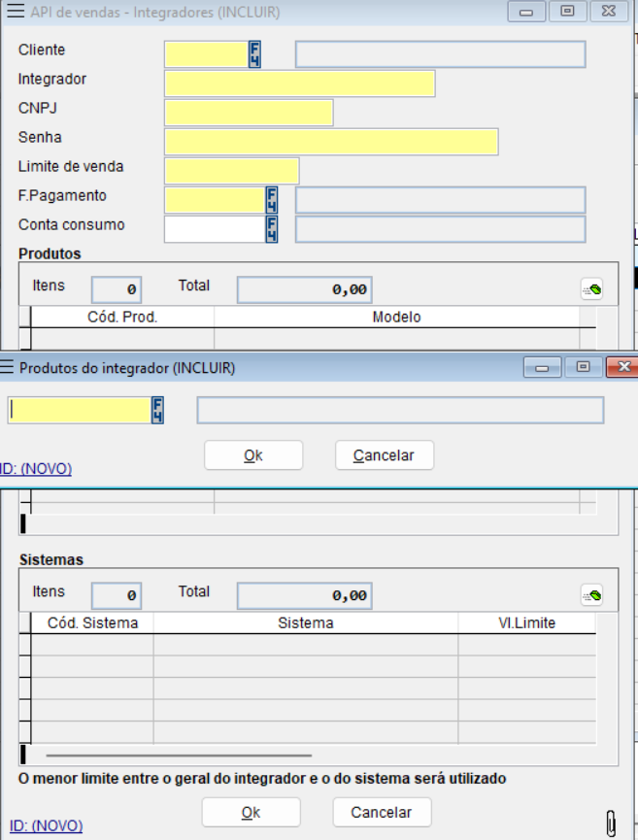Click the Cód. Prod. column header
The image size is (638, 840).
tap(122, 318)
